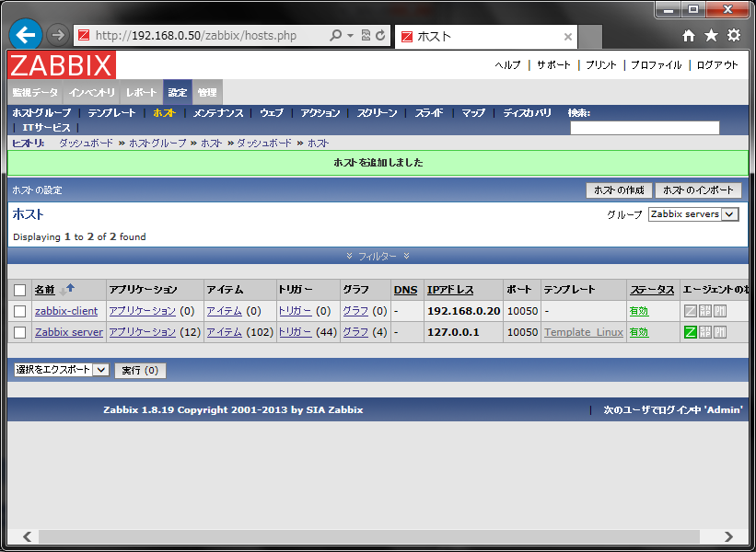Open the zabbix-client host link
This screenshot has width=756, height=552.
click(66, 311)
